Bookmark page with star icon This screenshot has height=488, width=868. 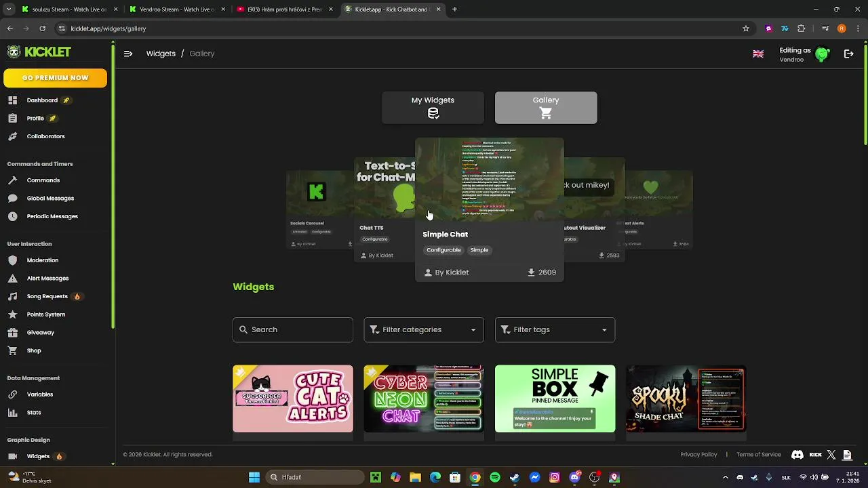pyautogui.click(x=746, y=28)
